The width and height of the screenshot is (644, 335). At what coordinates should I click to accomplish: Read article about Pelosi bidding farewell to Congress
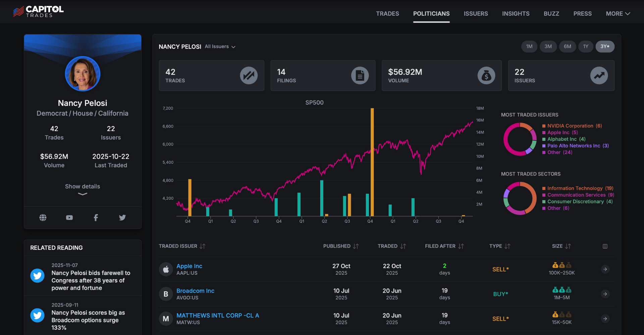click(x=91, y=280)
